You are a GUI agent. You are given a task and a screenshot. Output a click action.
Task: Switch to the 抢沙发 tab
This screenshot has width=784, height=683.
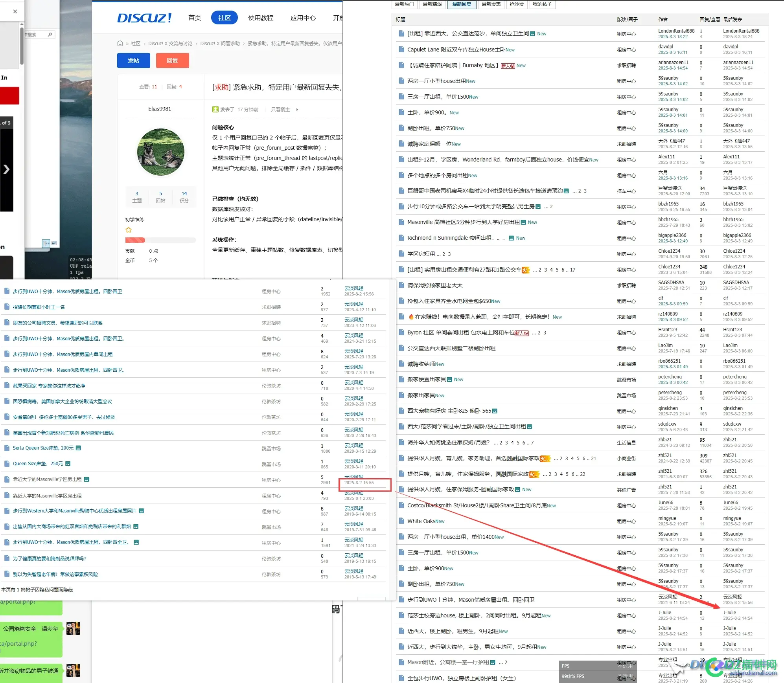click(x=516, y=4)
